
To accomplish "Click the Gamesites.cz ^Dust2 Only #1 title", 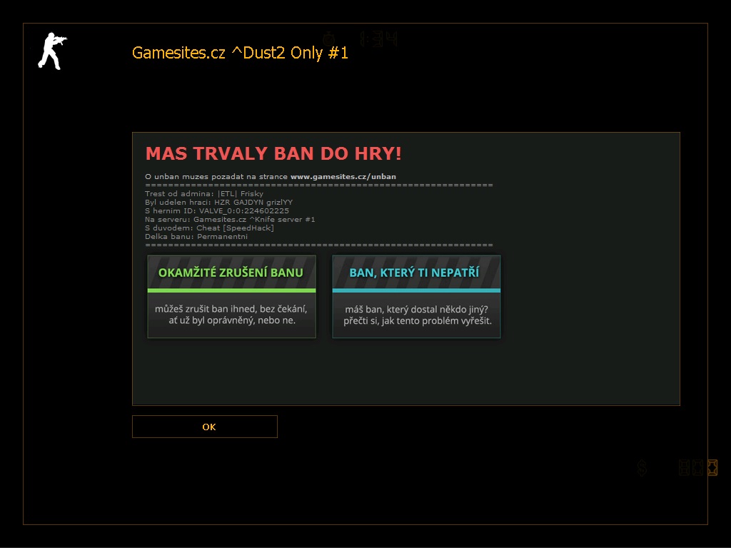I will 240,53.
